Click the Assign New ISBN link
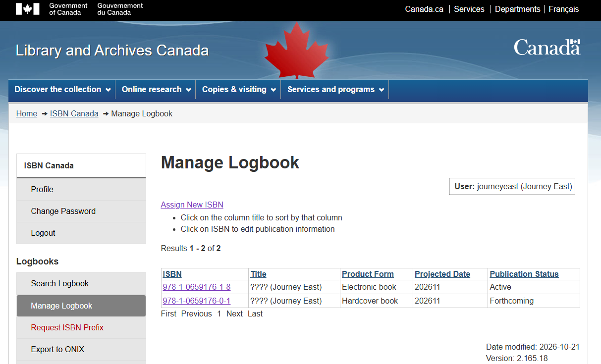The width and height of the screenshot is (601, 364). 192,205
